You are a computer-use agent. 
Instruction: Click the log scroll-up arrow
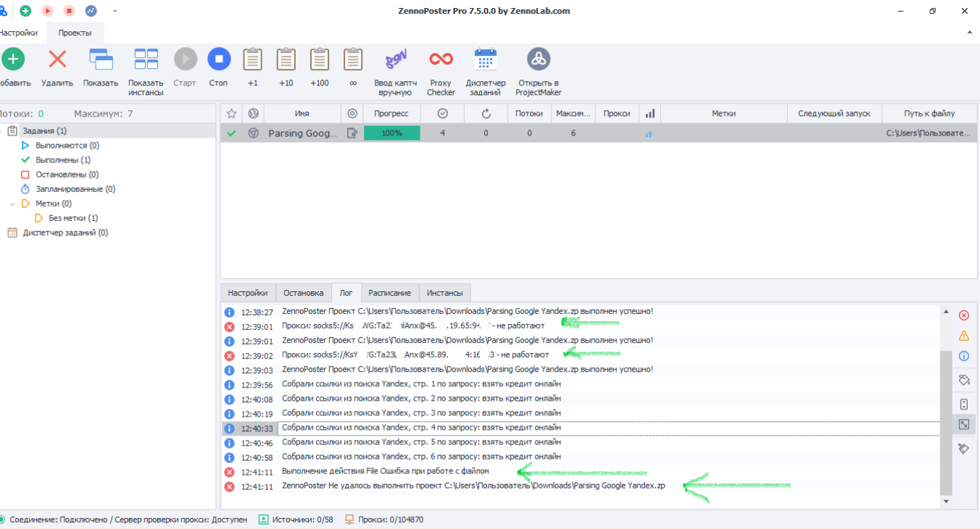tap(945, 311)
